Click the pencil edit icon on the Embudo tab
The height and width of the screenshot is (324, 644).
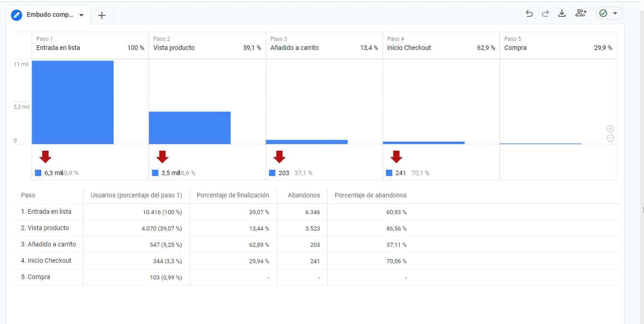tap(17, 15)
